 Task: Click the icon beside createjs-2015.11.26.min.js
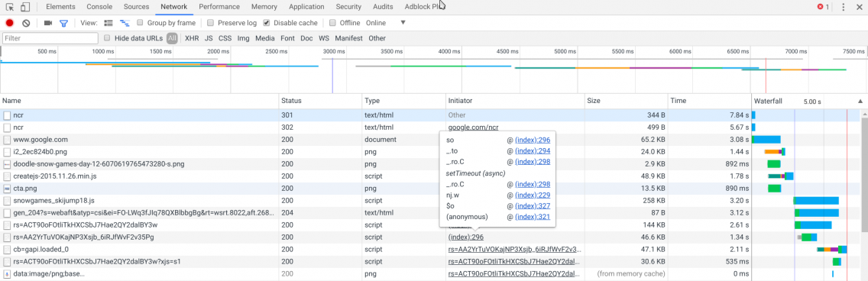coord(7,176)
